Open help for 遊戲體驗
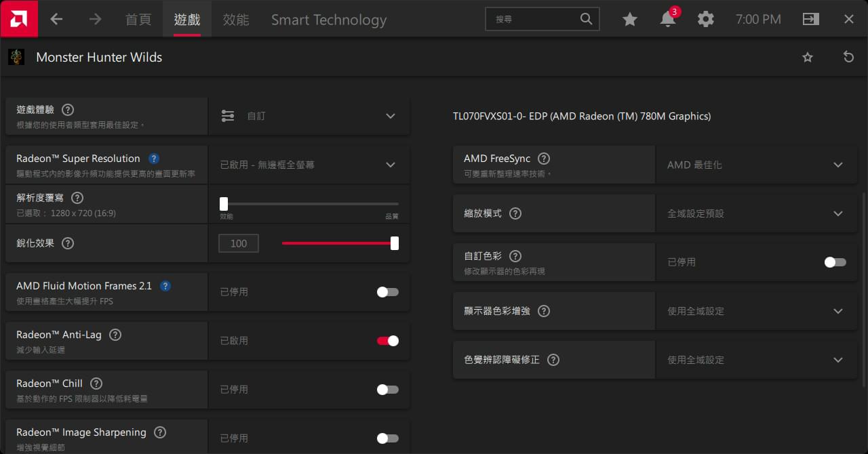Viewport: 868px width, 454px height. click(68, 110)
